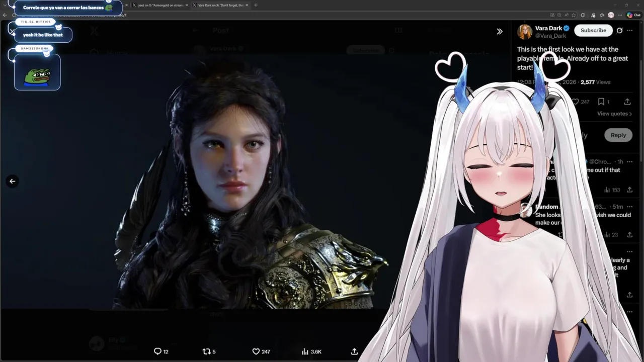The width and height of the screenshot is (644, 362).
Task: Switch to the 'Vara Dark on X' tab
Action: coord(220,5)
